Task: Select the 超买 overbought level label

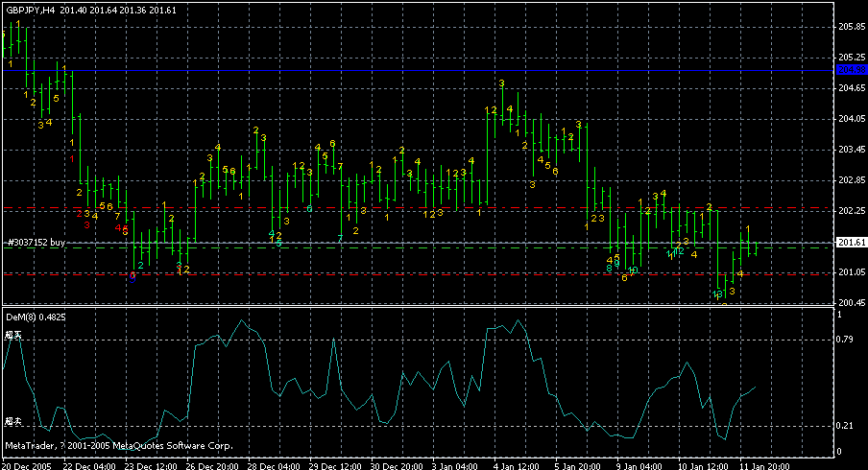Action: pyautogui.click(x=12, y=335)
